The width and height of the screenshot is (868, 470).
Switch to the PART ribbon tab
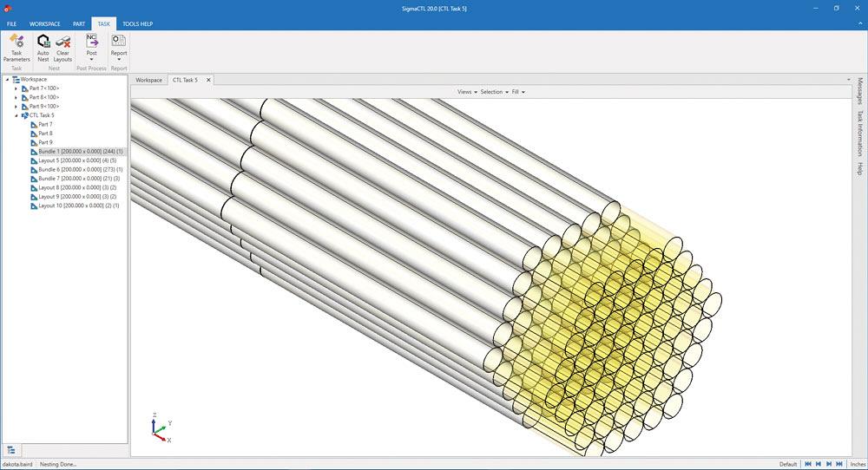(79, 24)
